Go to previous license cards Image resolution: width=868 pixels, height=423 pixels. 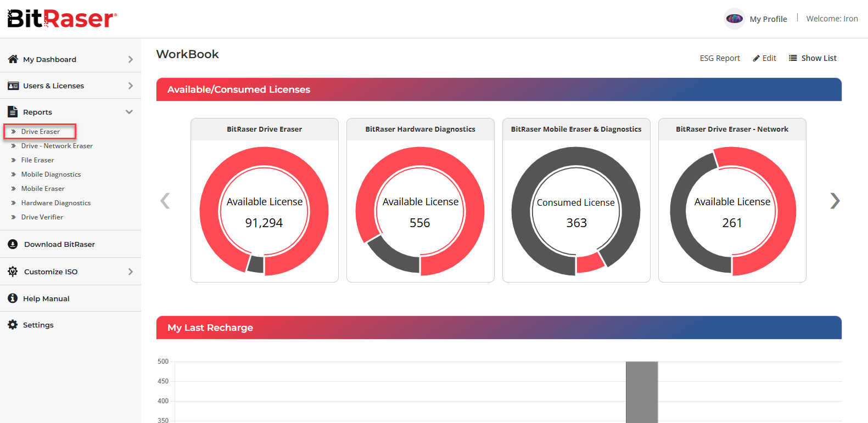point(165,201)
